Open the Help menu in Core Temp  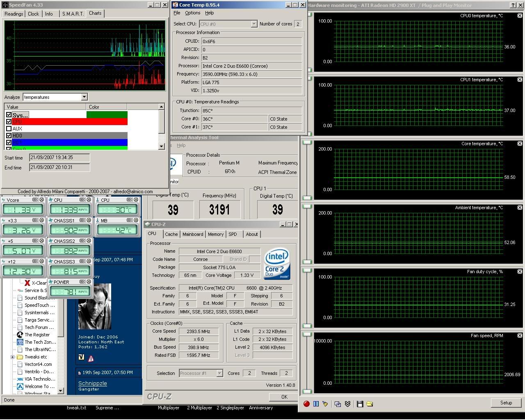pos(210,13)
